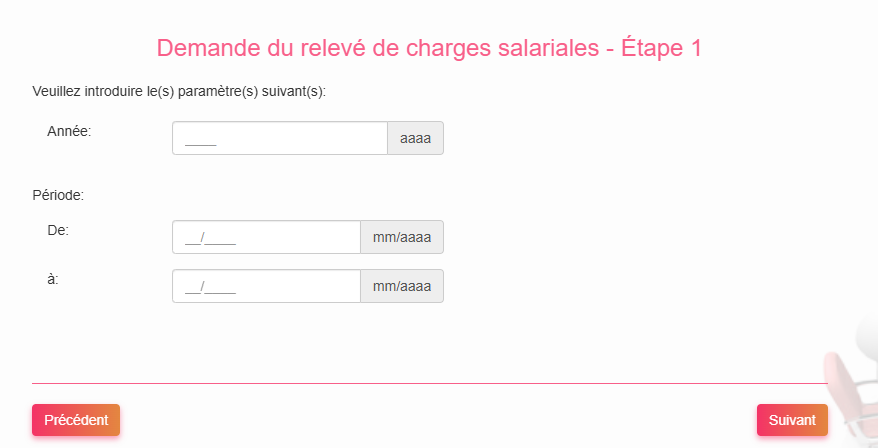Click the 'Année:' label
This screenshot has width=878, height=448.
(x=69, y=130)
